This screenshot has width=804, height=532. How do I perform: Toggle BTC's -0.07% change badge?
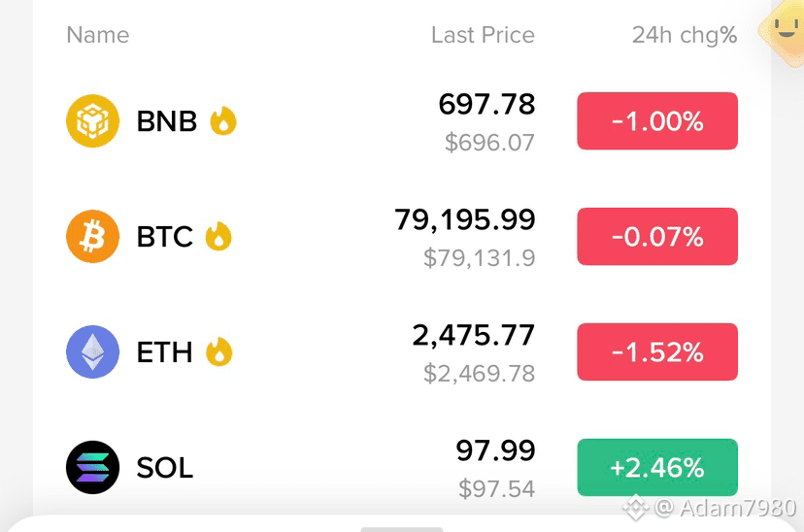coord(657,236)
